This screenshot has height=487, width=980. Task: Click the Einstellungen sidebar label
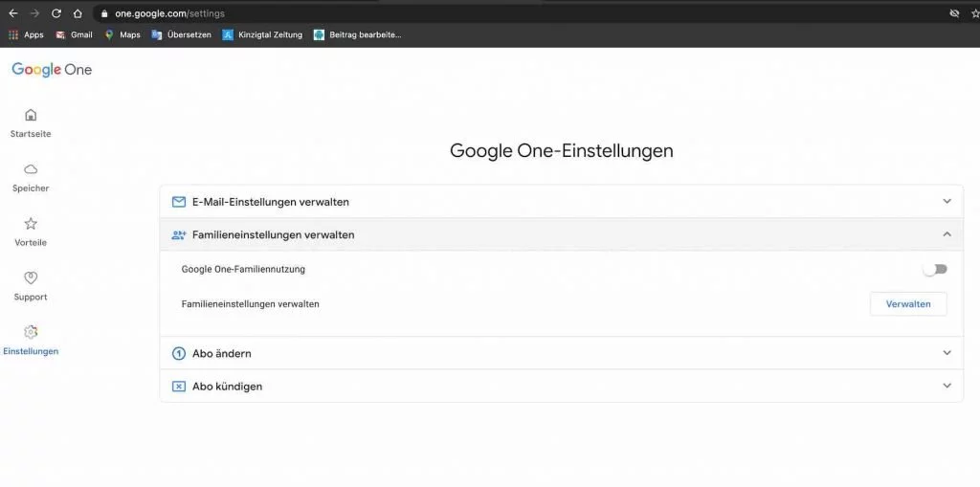pyautogui.click(x=31, y=351)
